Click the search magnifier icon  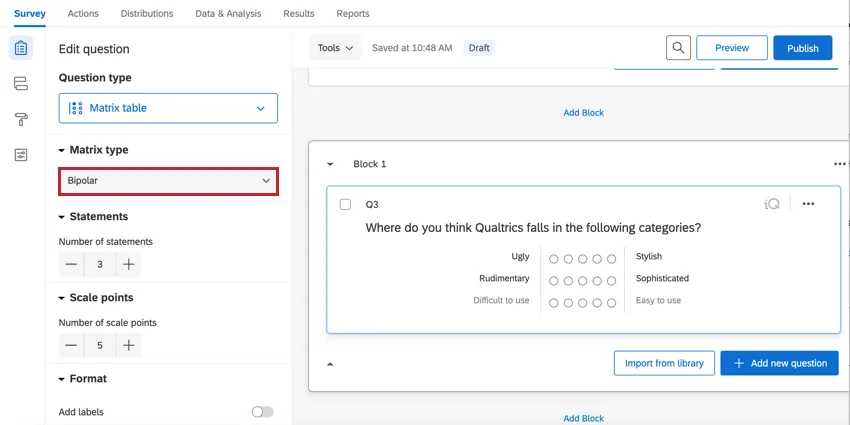click(x=678, y=48)
